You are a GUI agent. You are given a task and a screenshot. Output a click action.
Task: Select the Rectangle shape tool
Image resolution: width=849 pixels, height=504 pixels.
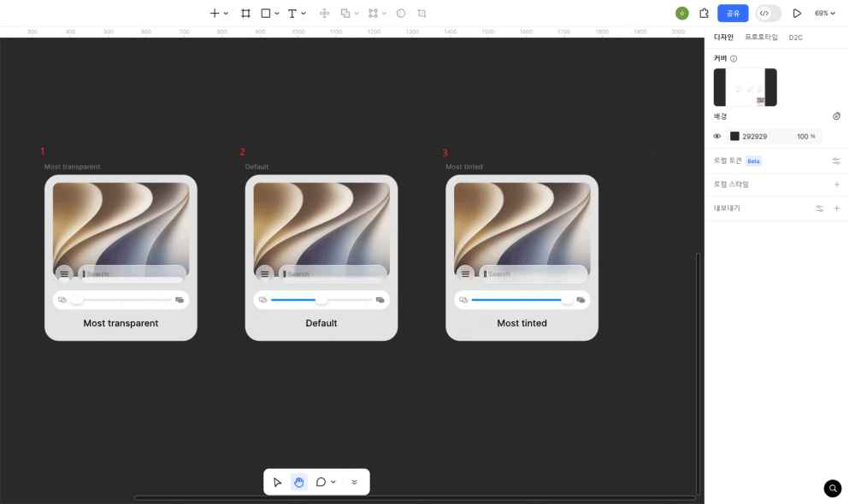point(266,13)
